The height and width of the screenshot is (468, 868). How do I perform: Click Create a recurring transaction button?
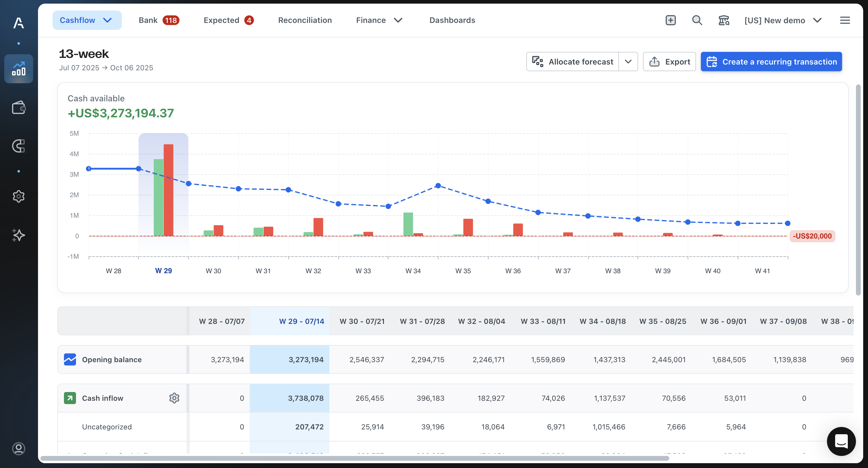pos(771,62)
